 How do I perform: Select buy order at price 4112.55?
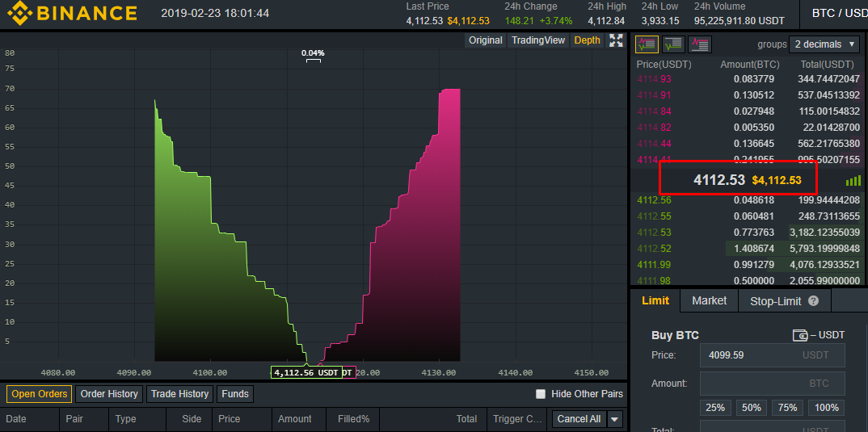point(749,216)
